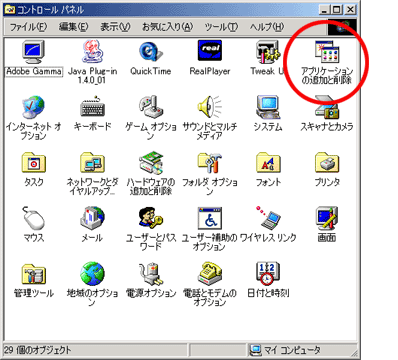Open the ヘルプ(H) help menu
Image resolution: width=398 pixels, height=360 pixels.
[x=267, y=27]
